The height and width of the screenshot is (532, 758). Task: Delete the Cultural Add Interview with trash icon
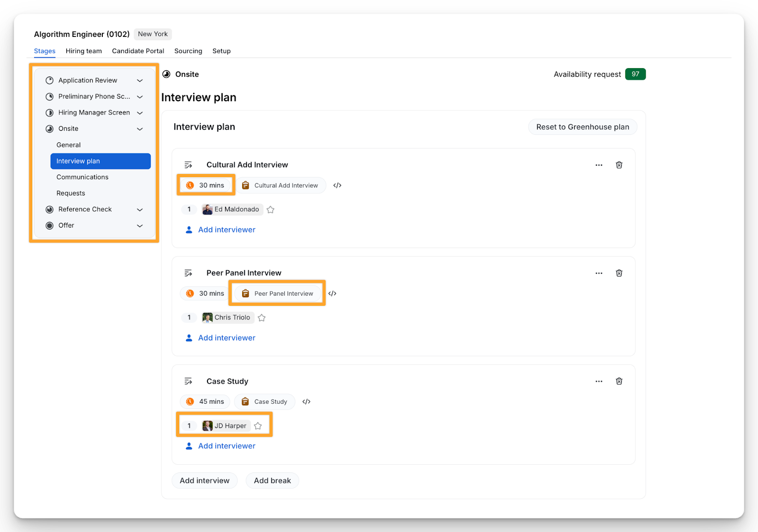click(x=619, y=165)
